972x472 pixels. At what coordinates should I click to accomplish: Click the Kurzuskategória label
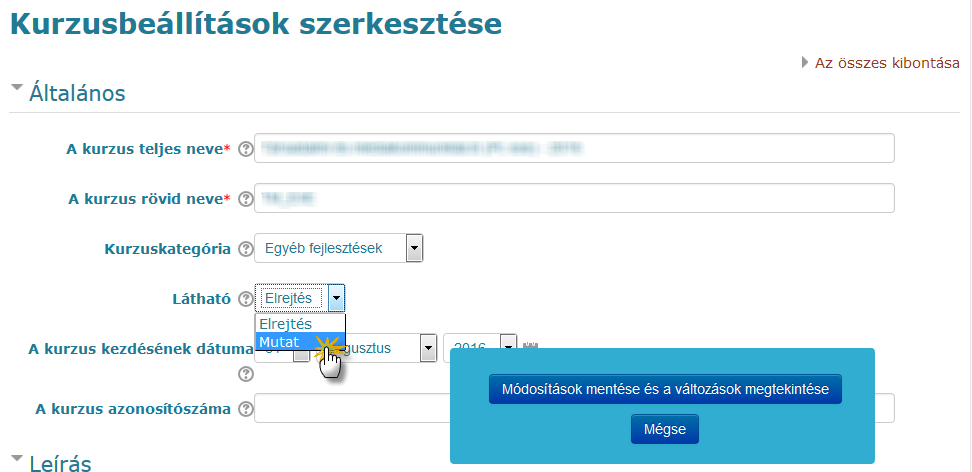[x=167, y=249]
